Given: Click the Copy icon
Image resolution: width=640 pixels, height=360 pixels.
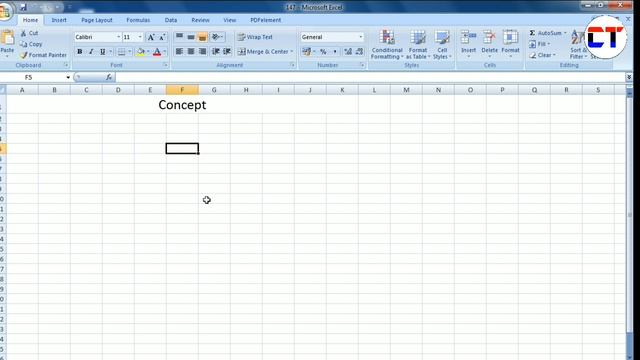Looking at the screenshot, I should (24, 44).
